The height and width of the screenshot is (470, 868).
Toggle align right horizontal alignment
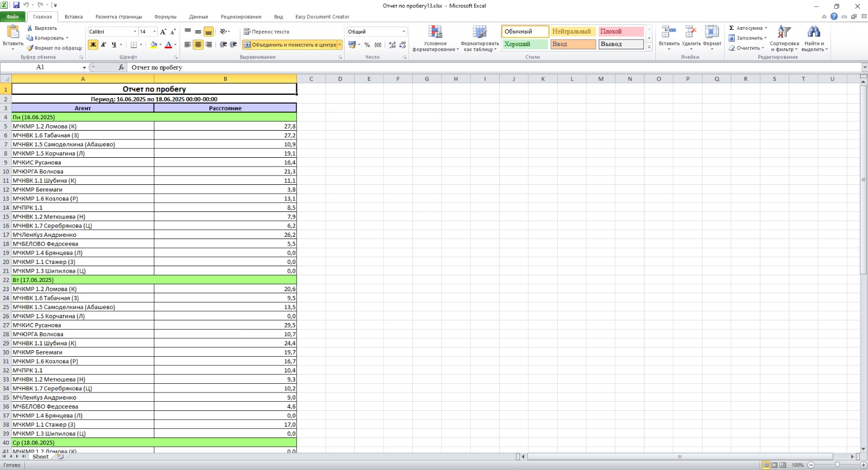point(208,45)
